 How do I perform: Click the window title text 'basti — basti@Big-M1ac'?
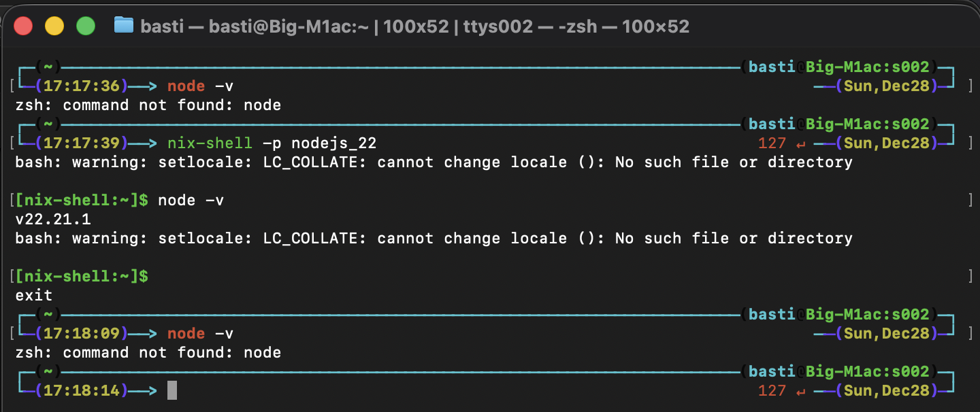point(414,26)
